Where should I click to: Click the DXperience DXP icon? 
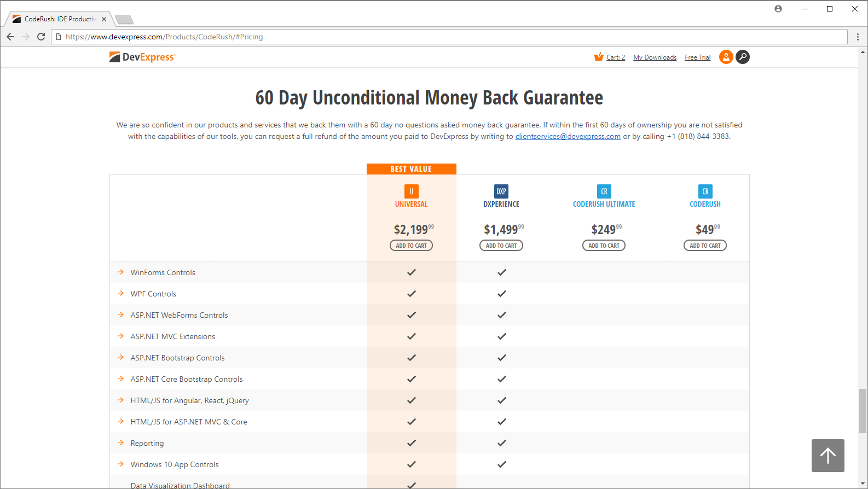501,191
